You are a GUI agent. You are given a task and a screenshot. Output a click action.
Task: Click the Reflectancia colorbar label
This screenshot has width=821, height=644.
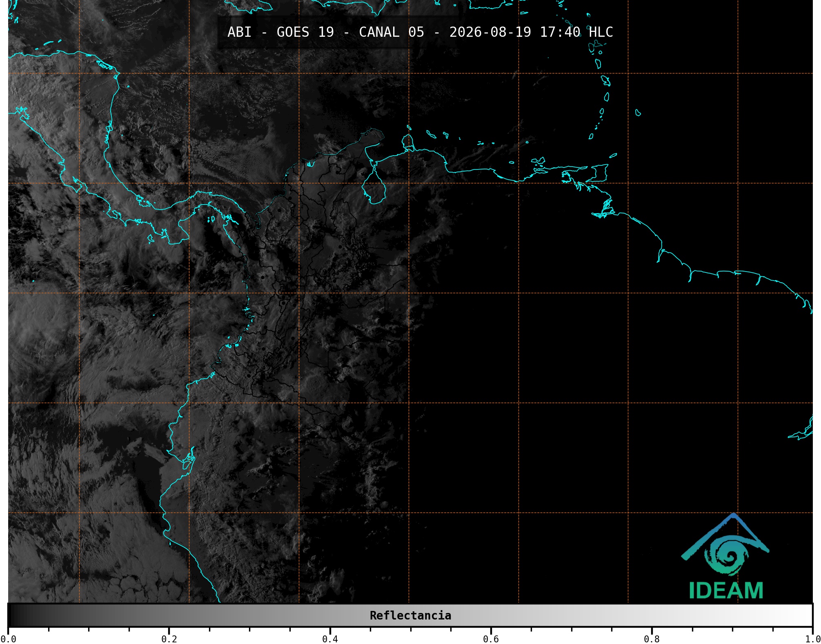410,615
